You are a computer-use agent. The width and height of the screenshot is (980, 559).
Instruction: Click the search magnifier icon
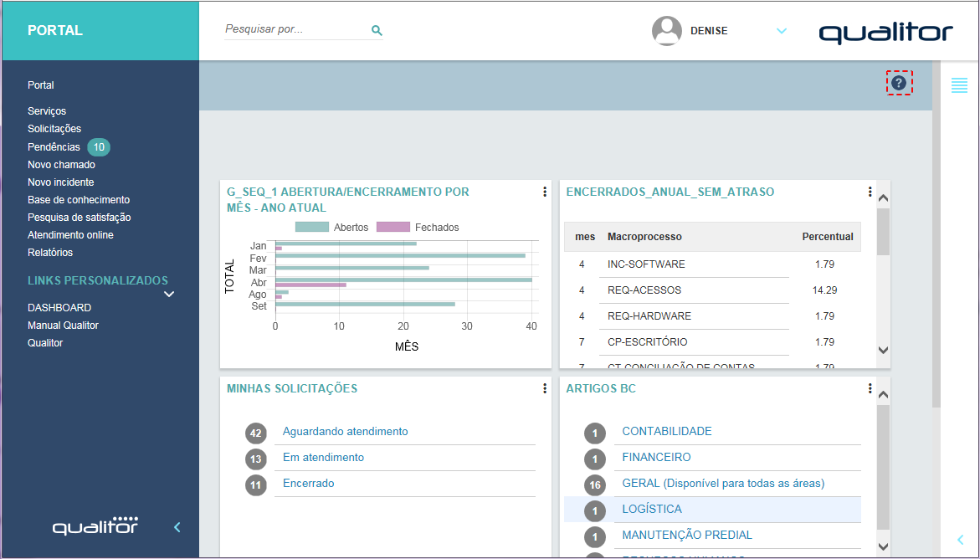pyautogui.click(x=377, y=31)
